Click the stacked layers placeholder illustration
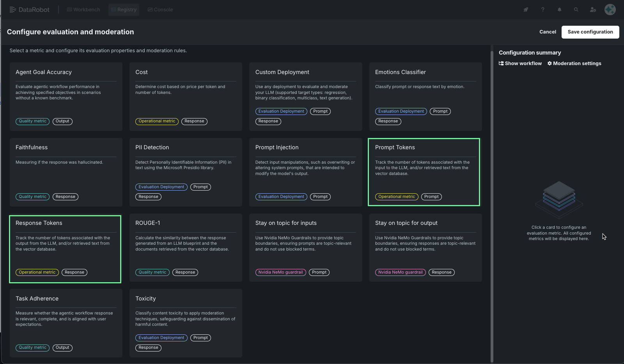Image resolution: width=624 pixels, height=364 pixels. click(x=559, y=196)
